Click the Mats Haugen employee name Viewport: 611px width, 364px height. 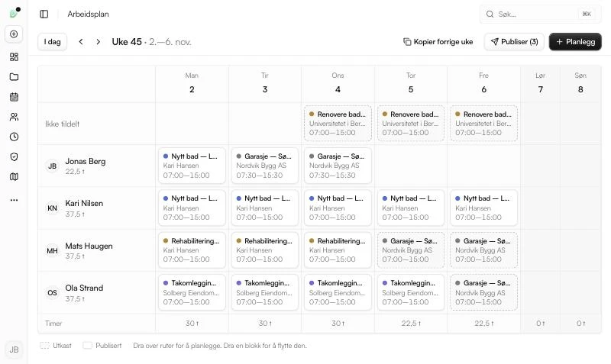[89, 246]
